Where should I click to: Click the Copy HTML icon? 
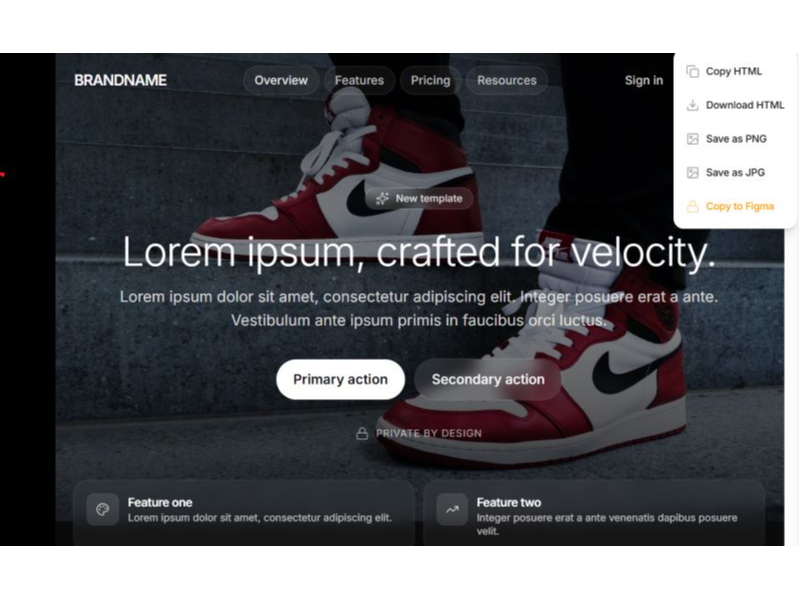(x=692, y=71)
